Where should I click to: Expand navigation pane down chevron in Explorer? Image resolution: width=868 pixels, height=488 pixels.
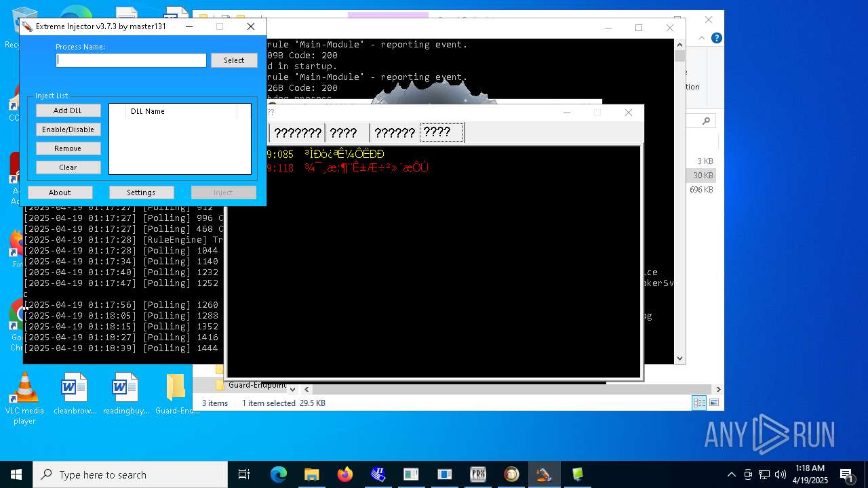click(x=292, y=390)
